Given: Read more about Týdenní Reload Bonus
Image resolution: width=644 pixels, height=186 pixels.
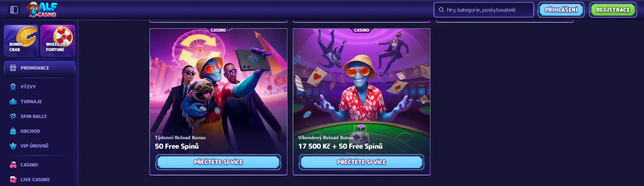Looking at the screenshot, I should point(218,162).
